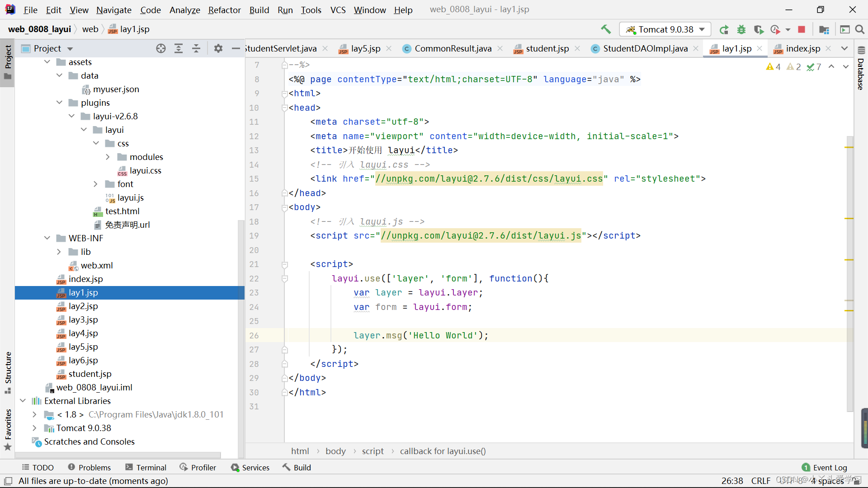Click Expand All icon in Project panel
The image size is (868, 488).
pyautogui.click(x=179, y=48)
